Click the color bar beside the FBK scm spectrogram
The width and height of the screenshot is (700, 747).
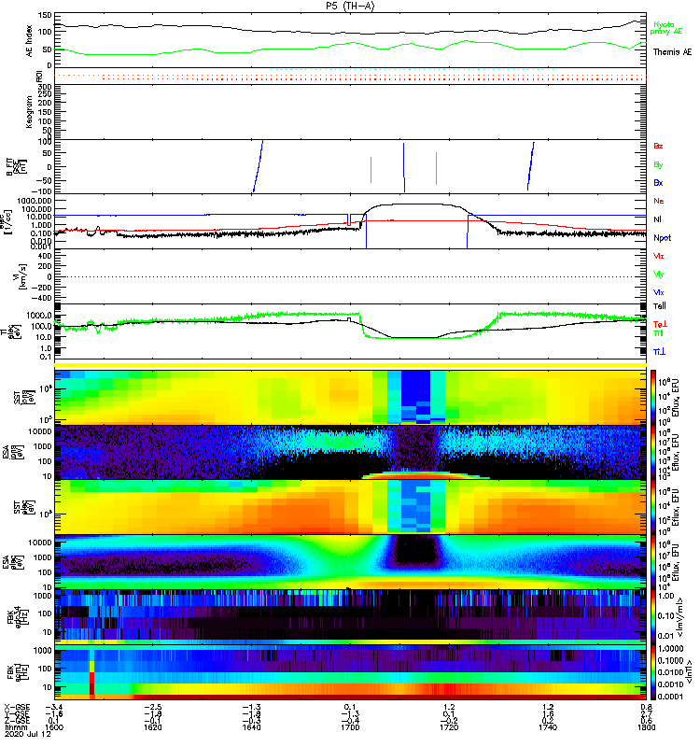[x=653, y=672]
